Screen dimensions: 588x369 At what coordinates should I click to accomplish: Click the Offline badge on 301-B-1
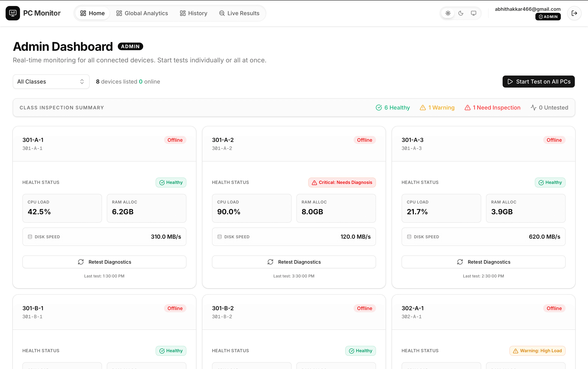(175, 308)
